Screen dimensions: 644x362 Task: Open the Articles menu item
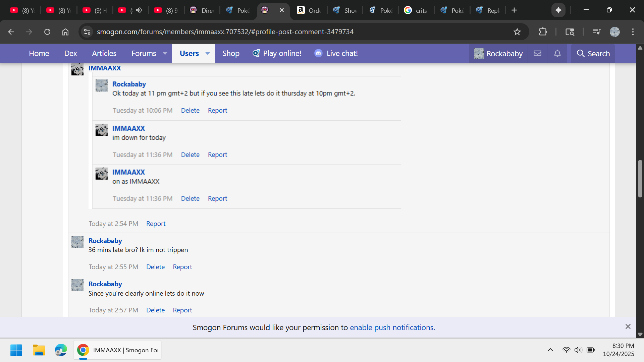[104, 53]
